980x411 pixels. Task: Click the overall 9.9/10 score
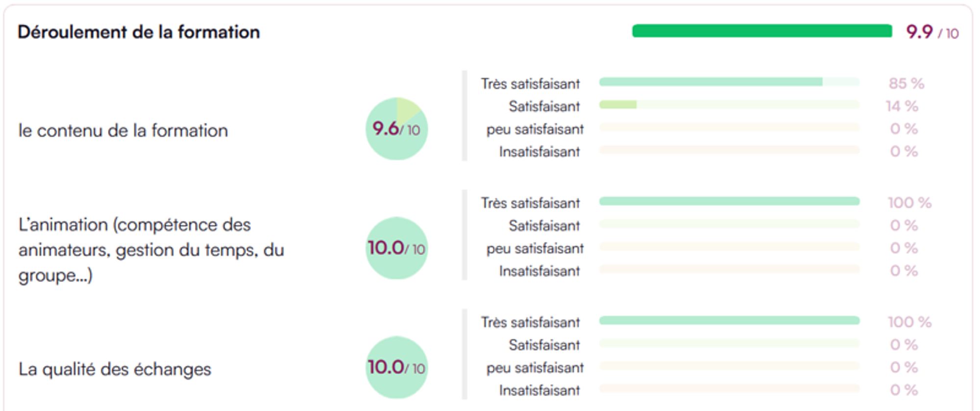click(x=931, y=32)
